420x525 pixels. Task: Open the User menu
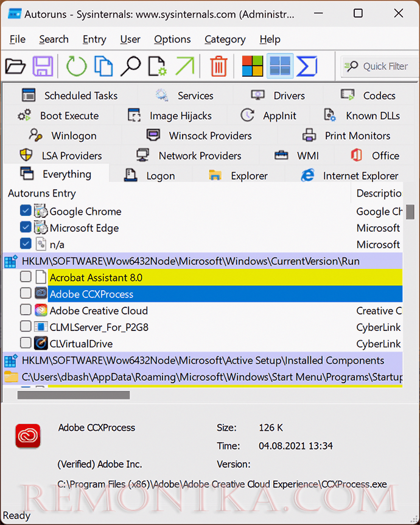[x=130, y=39]
